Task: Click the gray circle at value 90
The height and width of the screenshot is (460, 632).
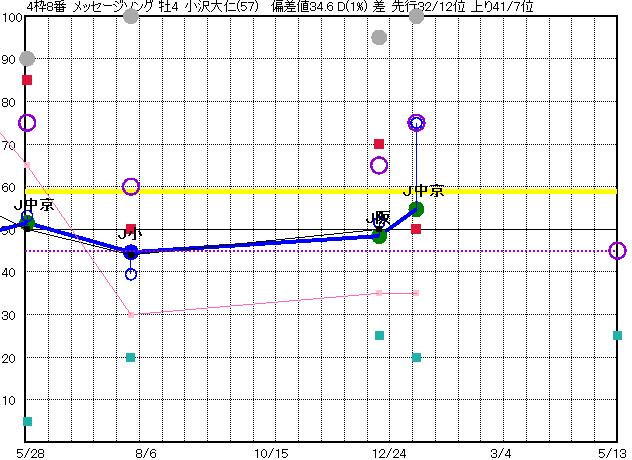Action: 27,59
